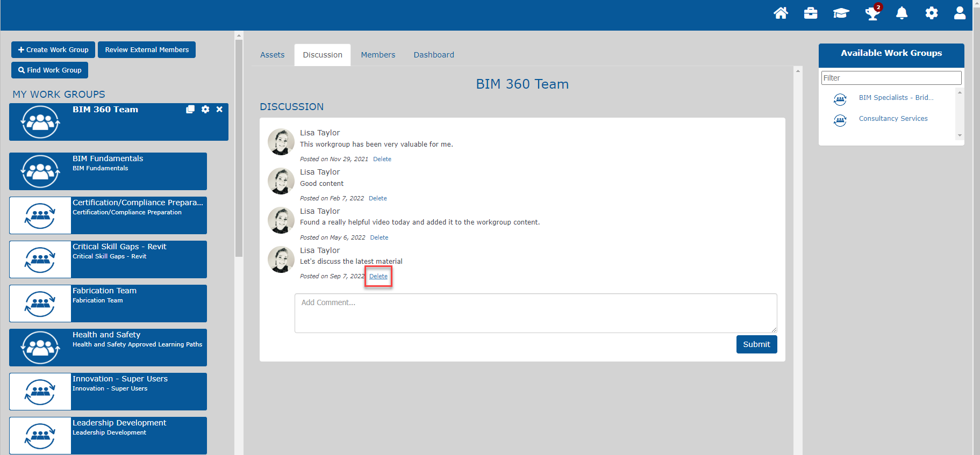Viewport: 980px width, 455px height.
Task: Select Innovation - Super Users group icon
Action: point(40,392)
